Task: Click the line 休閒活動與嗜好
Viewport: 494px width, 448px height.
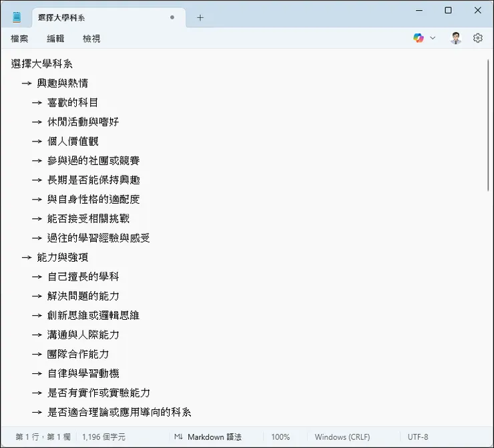Action: click(83, 122)
